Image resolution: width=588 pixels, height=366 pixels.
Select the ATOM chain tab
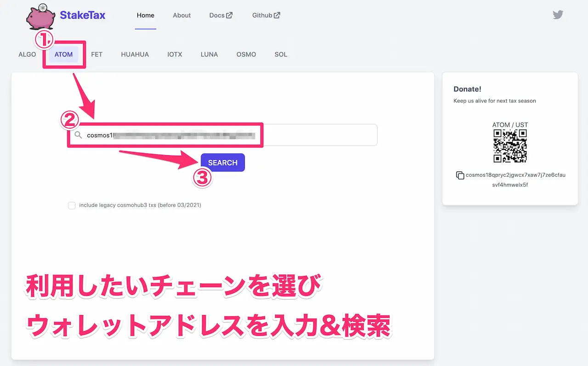tap(64, 54)
